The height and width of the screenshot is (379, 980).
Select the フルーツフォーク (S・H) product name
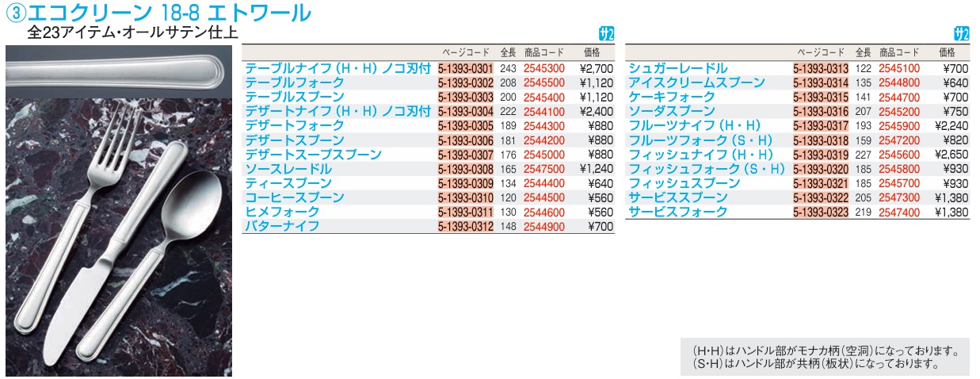point(700,140)
